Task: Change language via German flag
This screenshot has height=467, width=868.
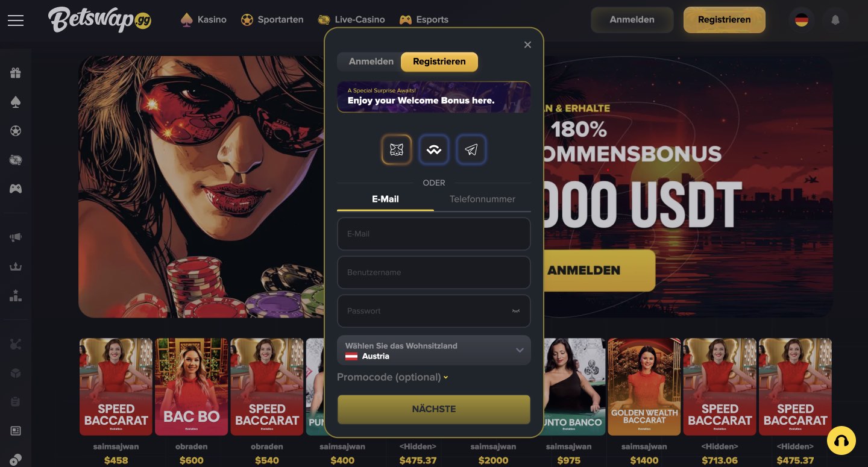Action: click(802, 20)
